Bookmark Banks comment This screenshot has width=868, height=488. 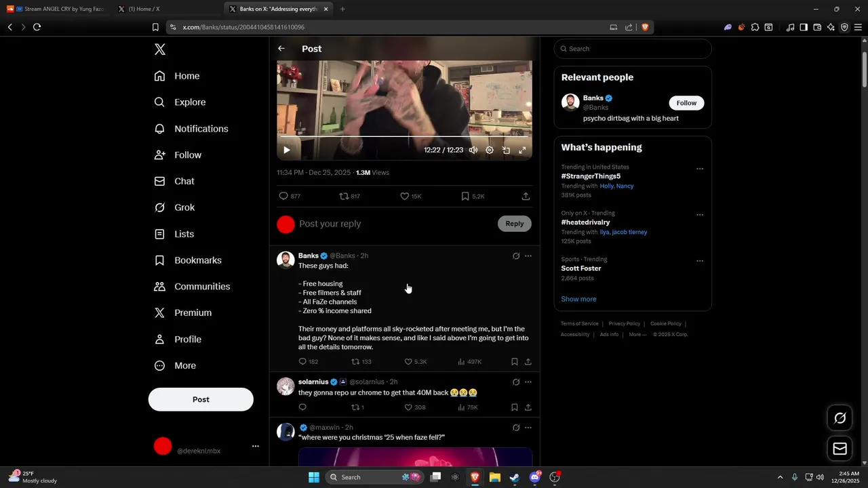[x=515, y=362]
